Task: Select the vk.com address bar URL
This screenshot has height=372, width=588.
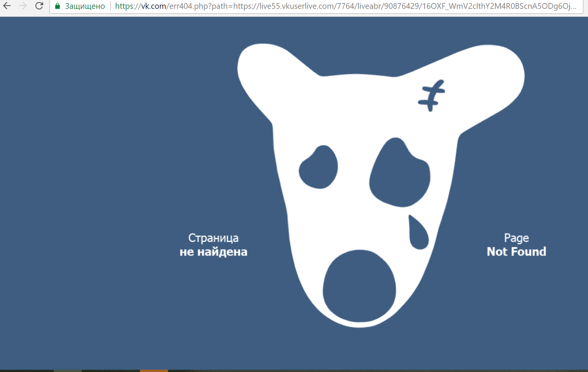Action: point(345,6)
